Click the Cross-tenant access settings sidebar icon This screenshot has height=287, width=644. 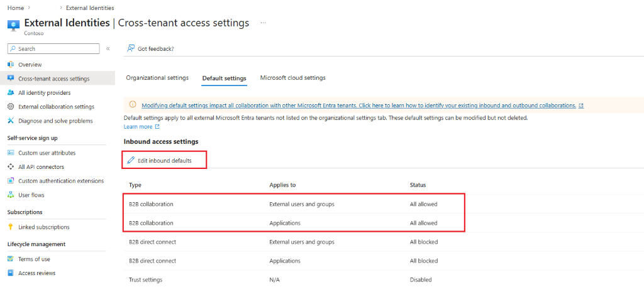pos(11,79)
